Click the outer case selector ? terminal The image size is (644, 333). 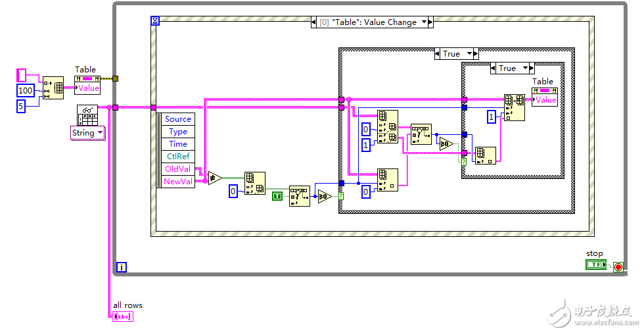point(341,196)
